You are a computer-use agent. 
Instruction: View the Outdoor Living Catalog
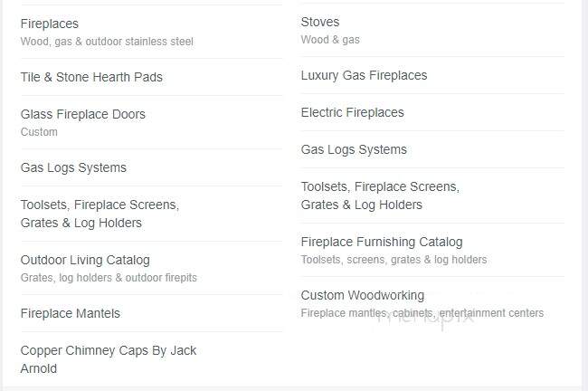(85, 260)
